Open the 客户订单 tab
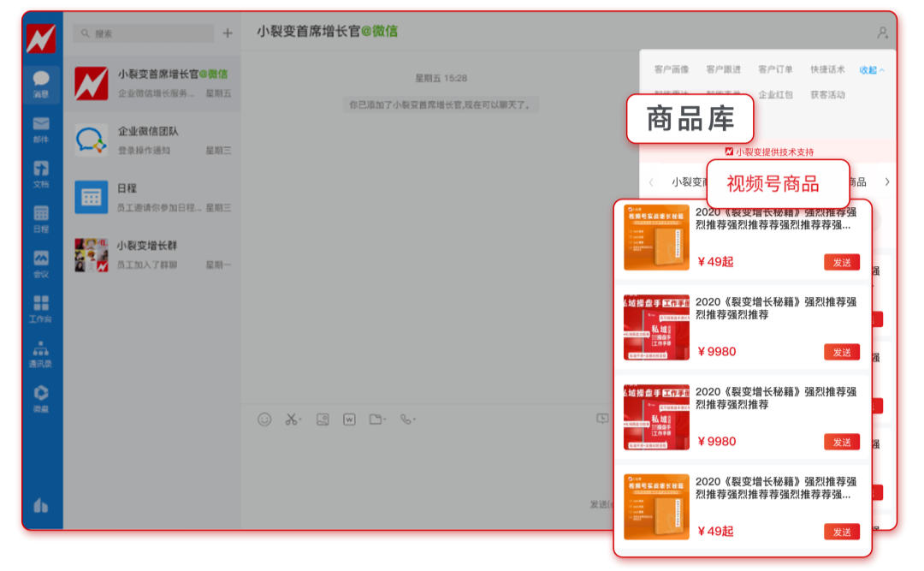924x571 pixels. pos(777,69)
